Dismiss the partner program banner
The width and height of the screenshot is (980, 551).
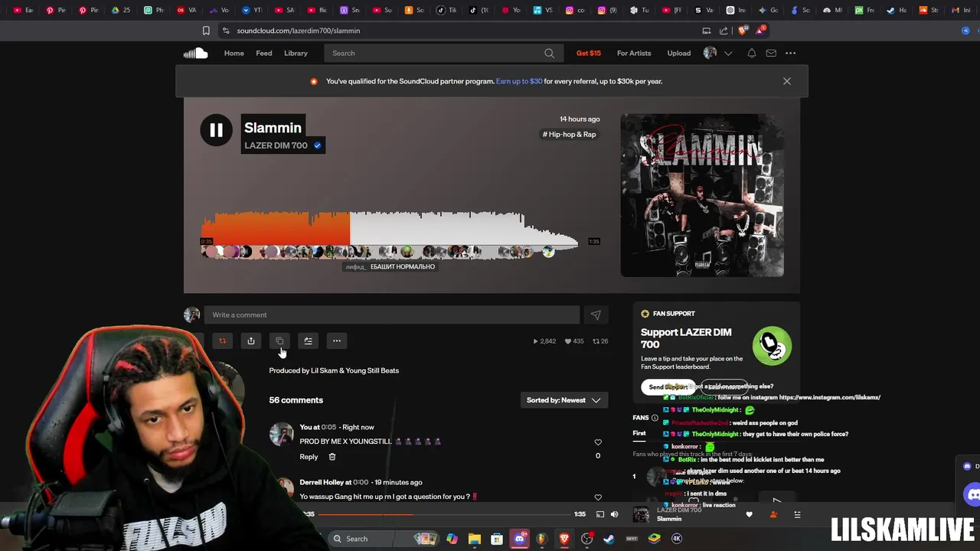pyautogui.click(x=786, y=81)
